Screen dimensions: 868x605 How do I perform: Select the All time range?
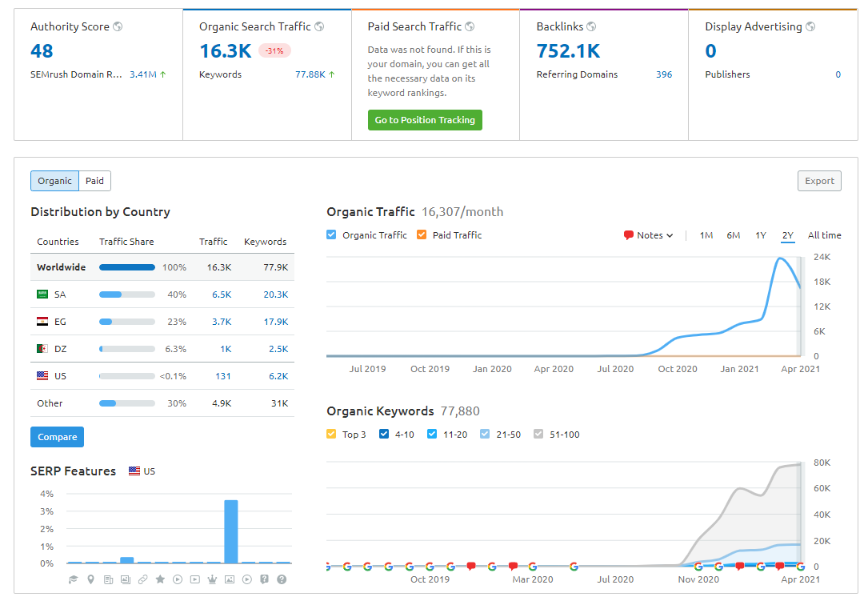point(824,235)
